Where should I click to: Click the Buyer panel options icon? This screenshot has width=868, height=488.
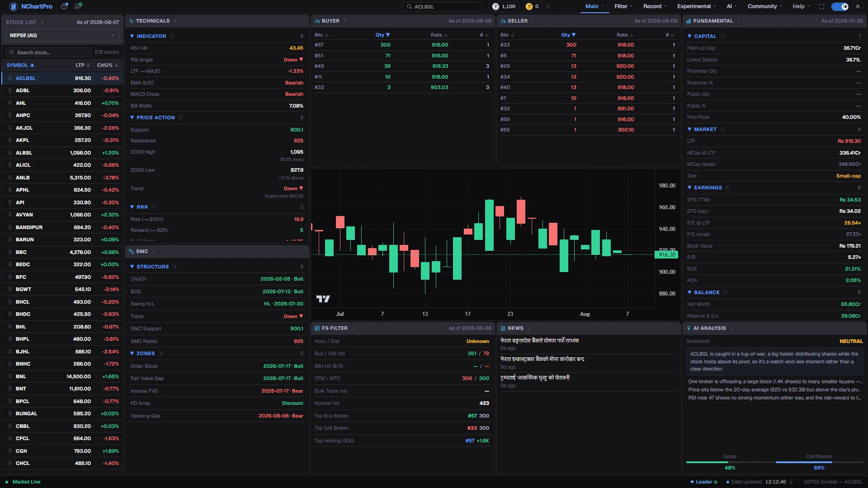(x=345, y=21)
